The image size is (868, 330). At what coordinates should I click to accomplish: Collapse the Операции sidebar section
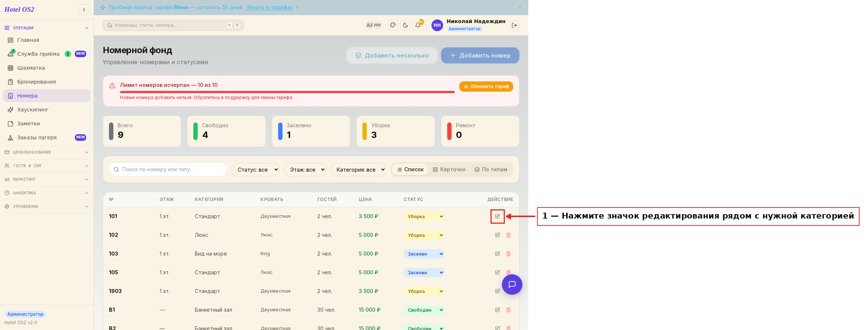click(47, 28)
